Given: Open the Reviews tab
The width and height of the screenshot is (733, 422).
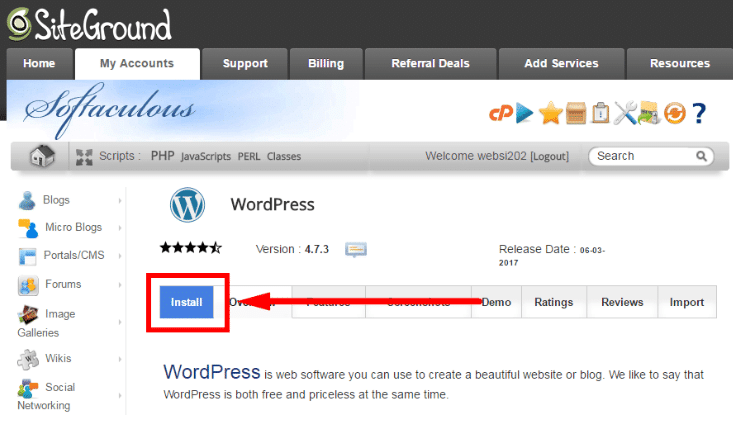Looking at the screenshot, I should tap(622, 302).
